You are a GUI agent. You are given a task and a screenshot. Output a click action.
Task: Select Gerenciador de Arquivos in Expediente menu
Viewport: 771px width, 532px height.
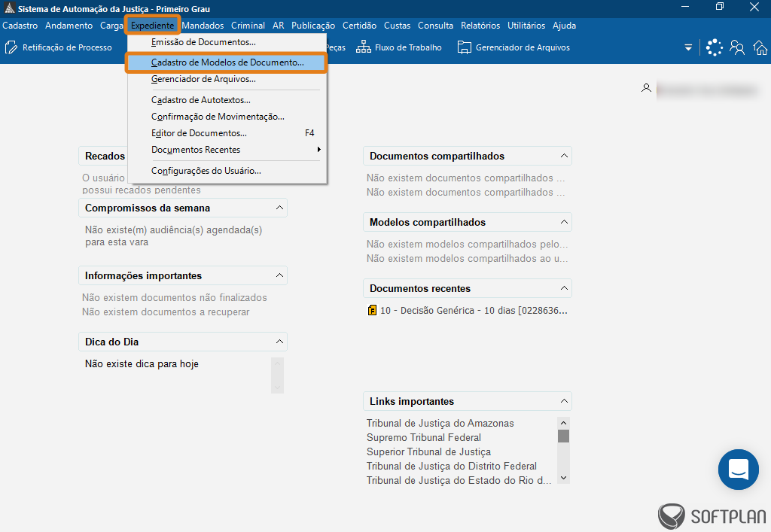[x=227, y=78]
